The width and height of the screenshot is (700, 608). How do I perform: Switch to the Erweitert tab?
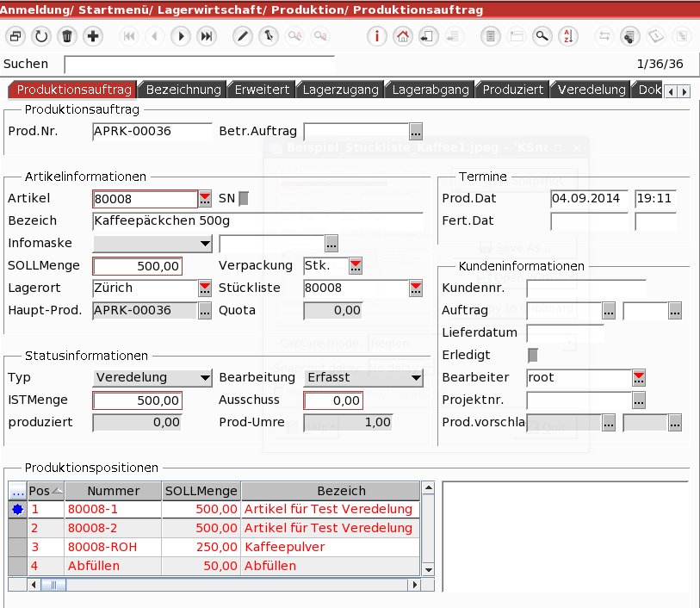[x=262, y=90]
